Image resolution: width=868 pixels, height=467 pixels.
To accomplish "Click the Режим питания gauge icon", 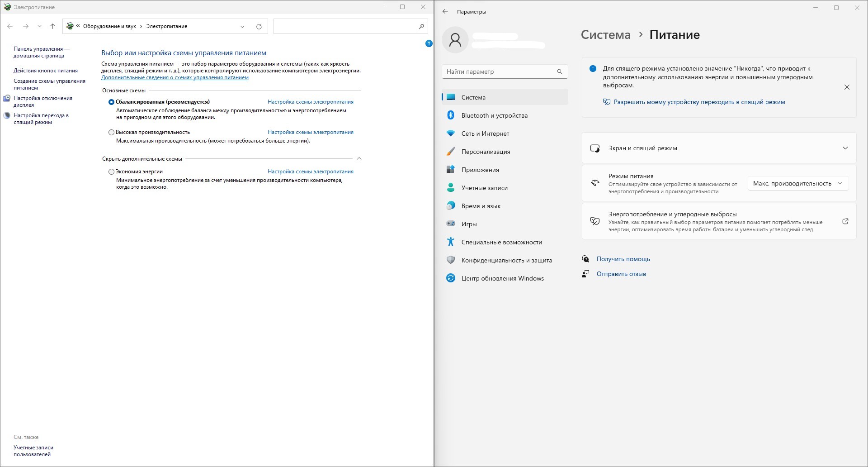I will (x=595, y=183).
